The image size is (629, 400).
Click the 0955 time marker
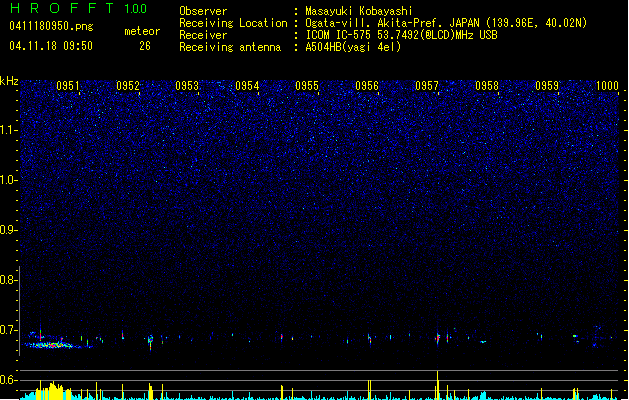coord(307,85)
